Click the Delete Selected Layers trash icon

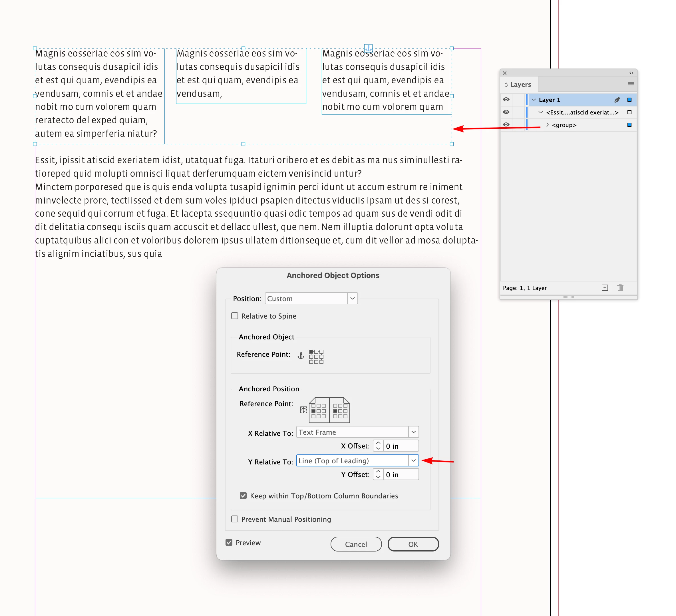pyautogui.click(x=620, y=288)
